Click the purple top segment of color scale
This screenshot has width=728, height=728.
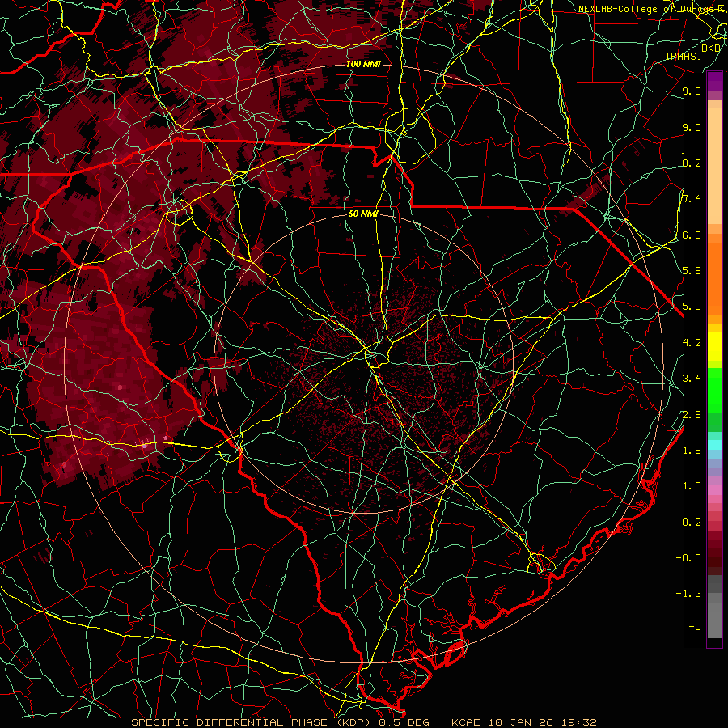714,81
